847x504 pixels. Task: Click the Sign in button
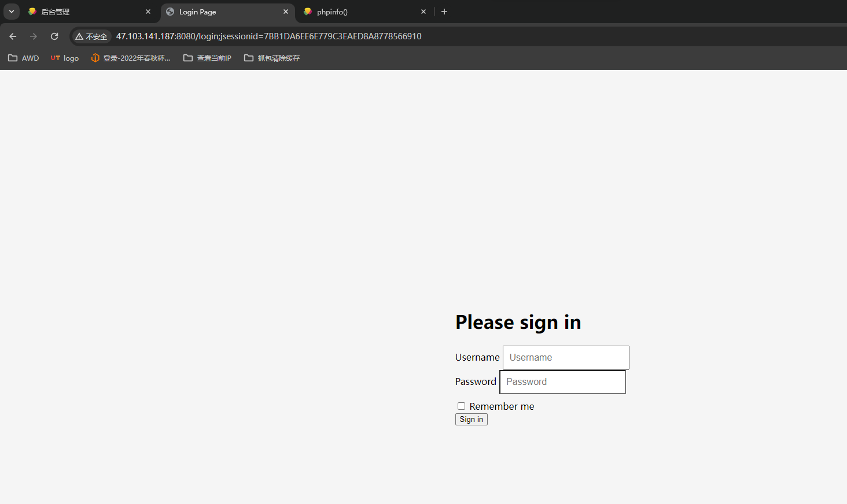coord(472,420)
